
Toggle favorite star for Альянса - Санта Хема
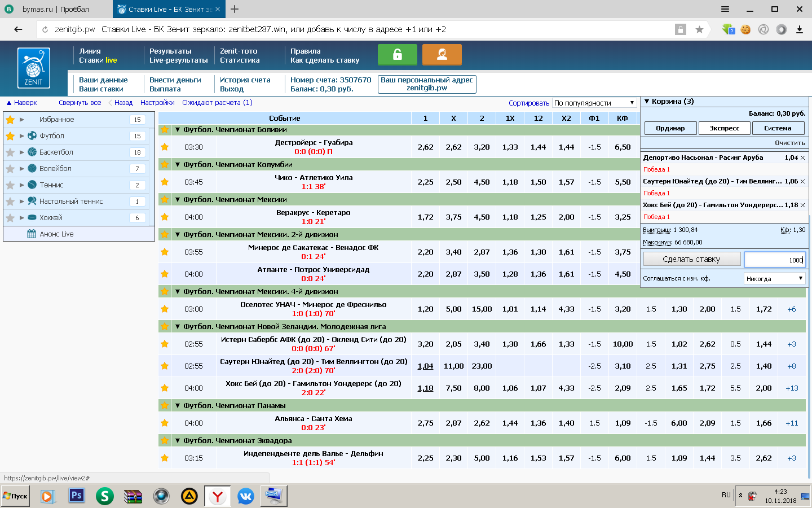point(165,423)
